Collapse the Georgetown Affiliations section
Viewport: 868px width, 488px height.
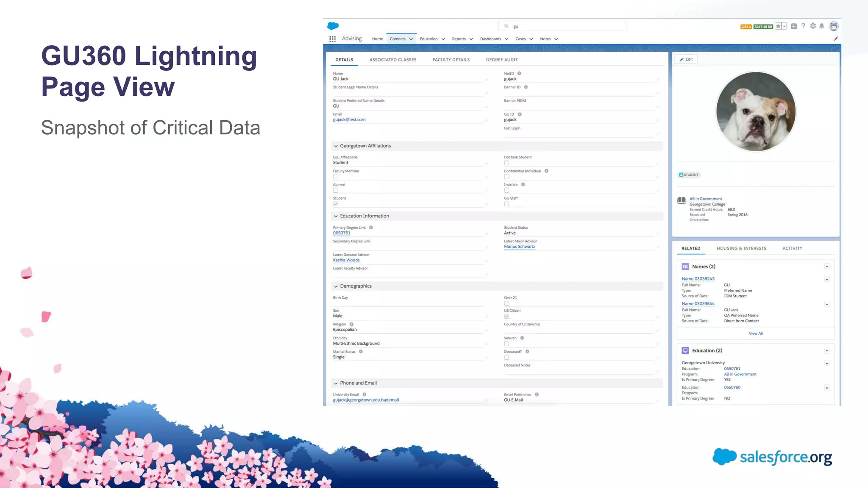click(x=336, y=146)
